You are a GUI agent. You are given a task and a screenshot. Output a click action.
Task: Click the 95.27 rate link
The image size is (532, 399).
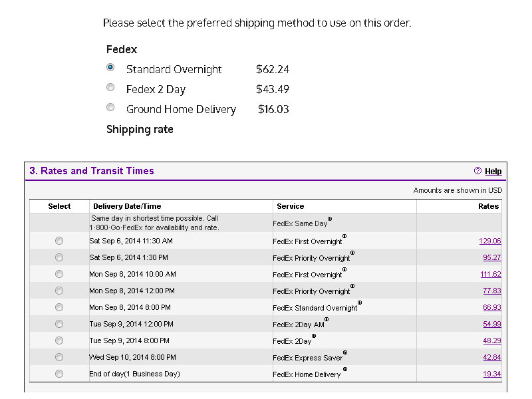click(492, 257)
